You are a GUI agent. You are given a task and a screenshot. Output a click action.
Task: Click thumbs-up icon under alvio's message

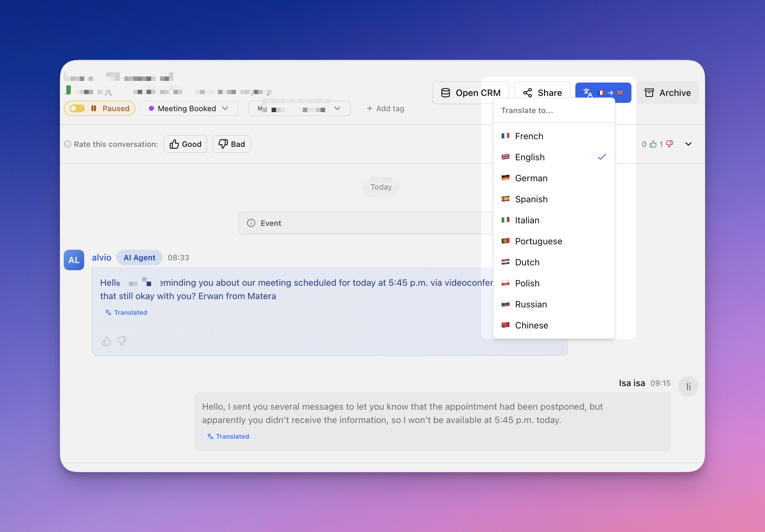pos(106,341)
